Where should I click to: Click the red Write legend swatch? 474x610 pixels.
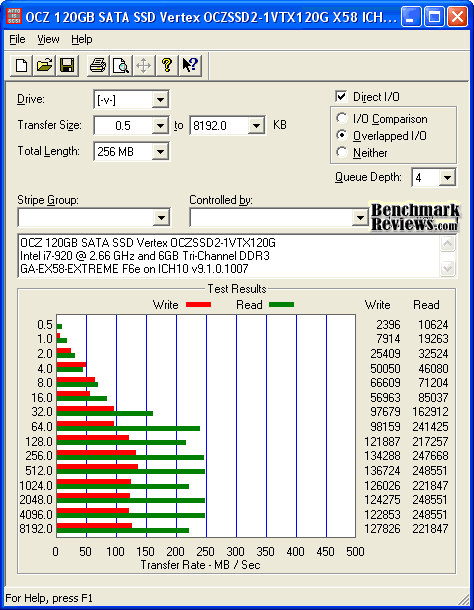(x=198, y=305)
